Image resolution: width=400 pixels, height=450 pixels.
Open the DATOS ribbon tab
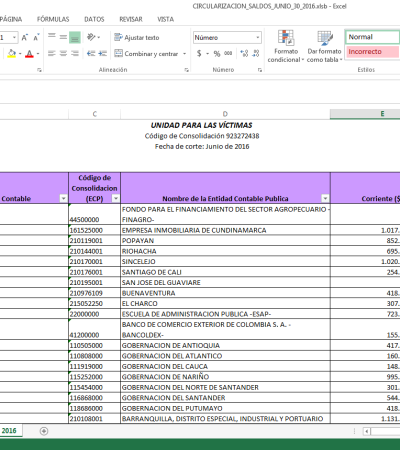tap(94, 19)
